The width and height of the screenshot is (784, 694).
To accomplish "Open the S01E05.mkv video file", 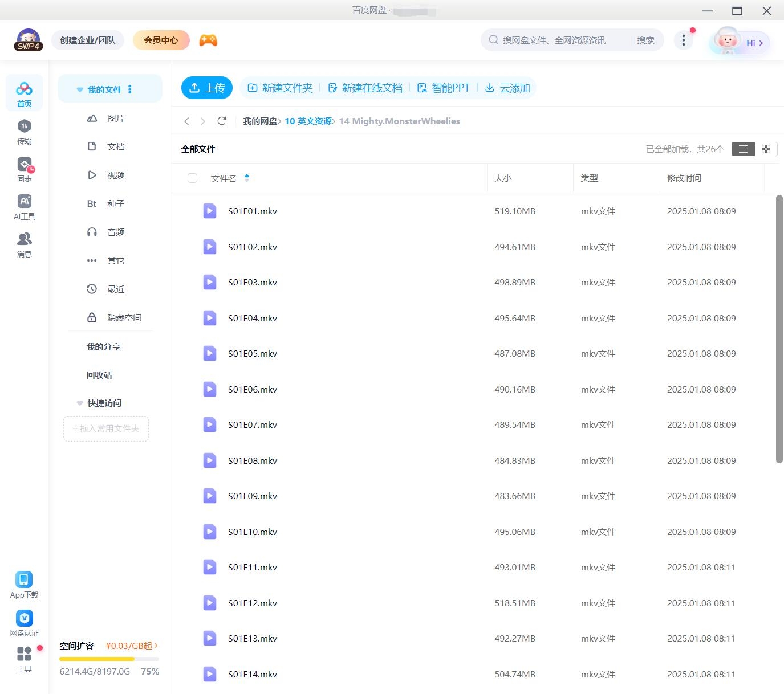I will tap(252, 353).
